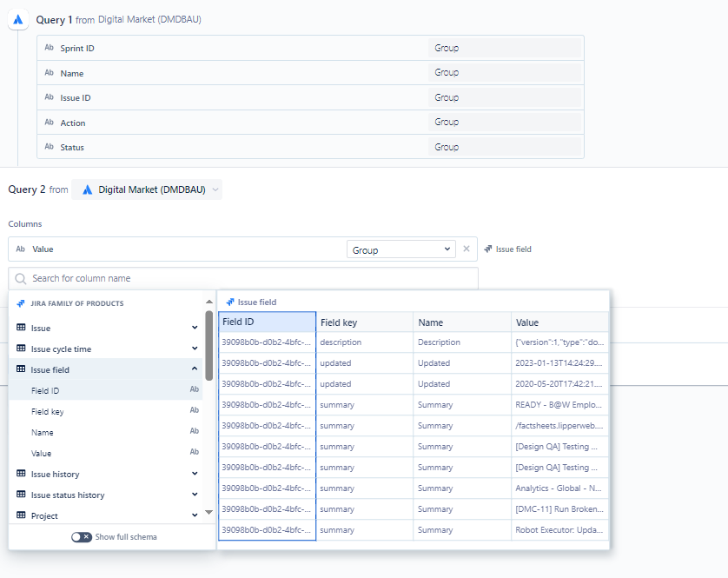Click the Query 1 title text
The image size is (728, 578).
click(55, 20)
